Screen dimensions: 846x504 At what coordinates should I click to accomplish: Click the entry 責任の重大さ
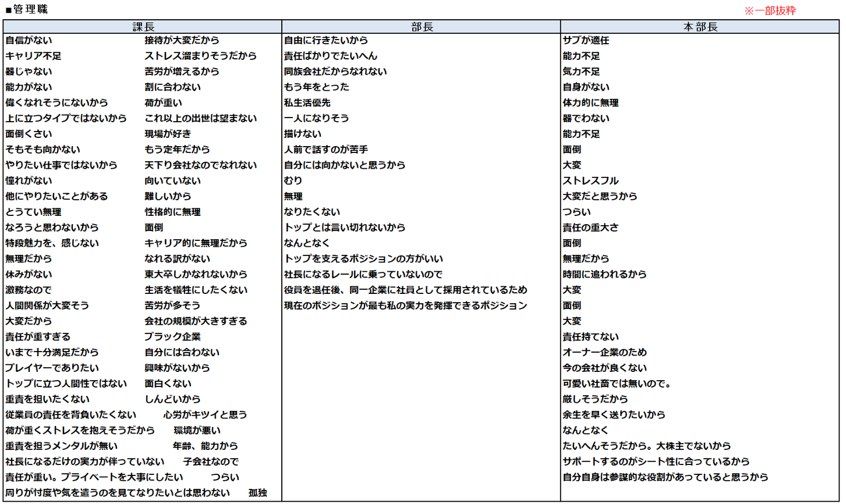(x=590, y=228)
